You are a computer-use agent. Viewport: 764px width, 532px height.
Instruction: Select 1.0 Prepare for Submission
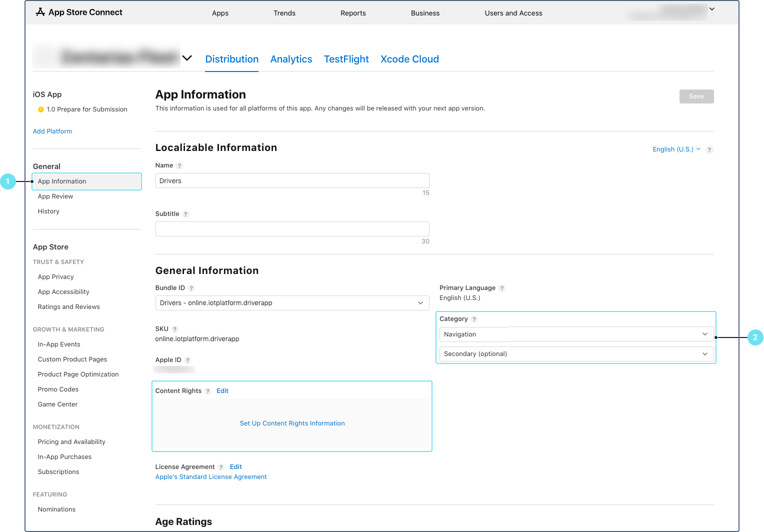click(87, 109)
